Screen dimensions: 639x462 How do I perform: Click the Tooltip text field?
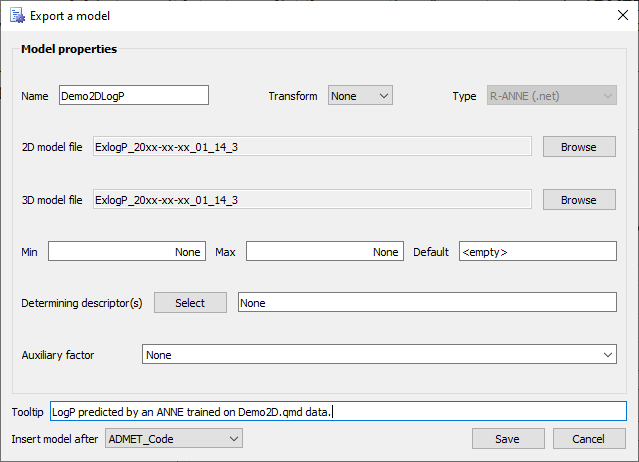(x=338, y=411)
